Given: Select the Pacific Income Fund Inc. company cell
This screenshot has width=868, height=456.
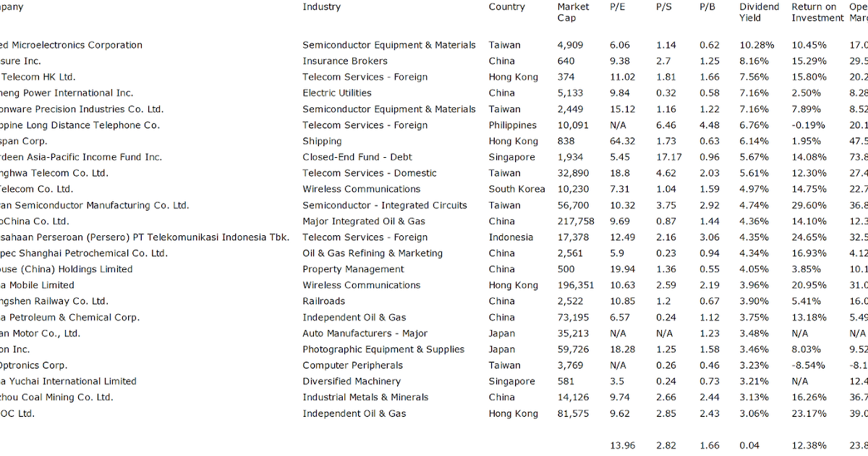Looking at the screenshot, I should [x=81, y=157].
